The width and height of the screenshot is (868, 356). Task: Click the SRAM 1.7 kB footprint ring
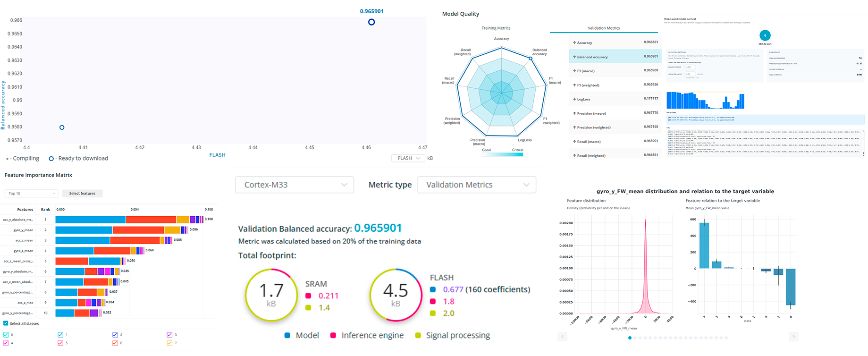[x=271, y=295]
